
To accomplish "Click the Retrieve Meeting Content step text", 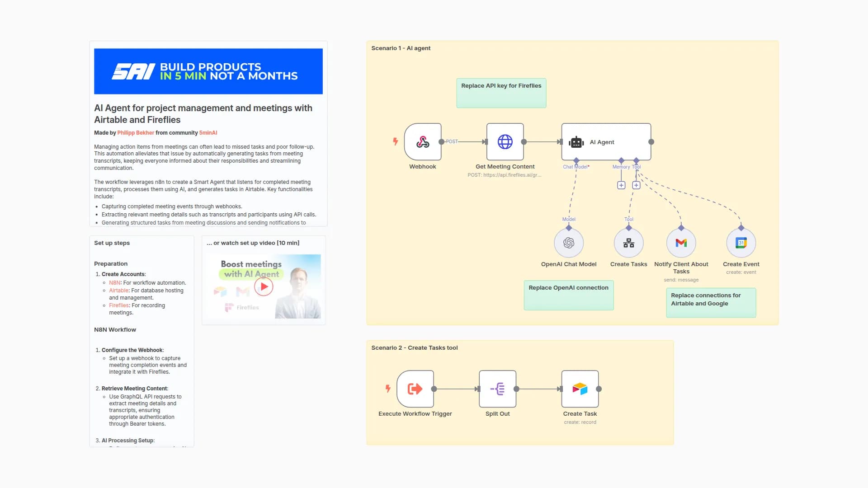I will point(135,389).
